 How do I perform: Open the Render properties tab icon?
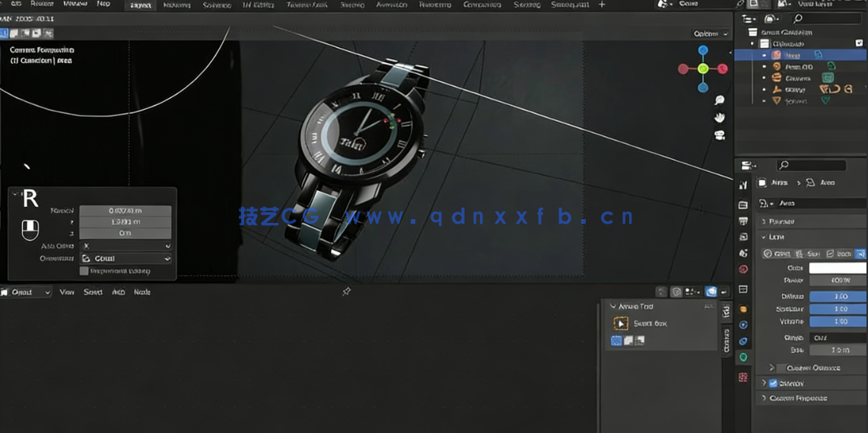click(x=743, y=205)
